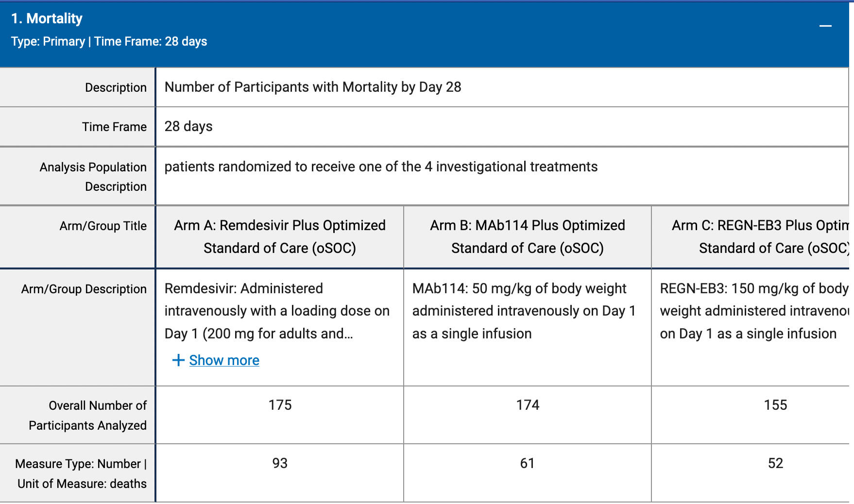Click the 93 deaths value
This screenshot has width=854, height=504.
(x=280, y=463)
